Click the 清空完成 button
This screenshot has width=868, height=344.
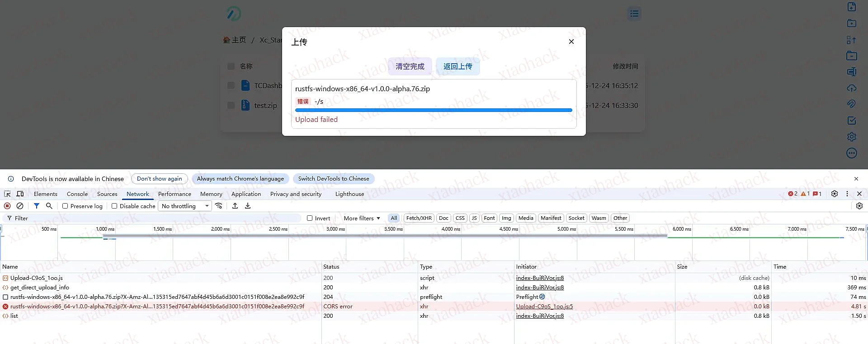tap(410, 66)
